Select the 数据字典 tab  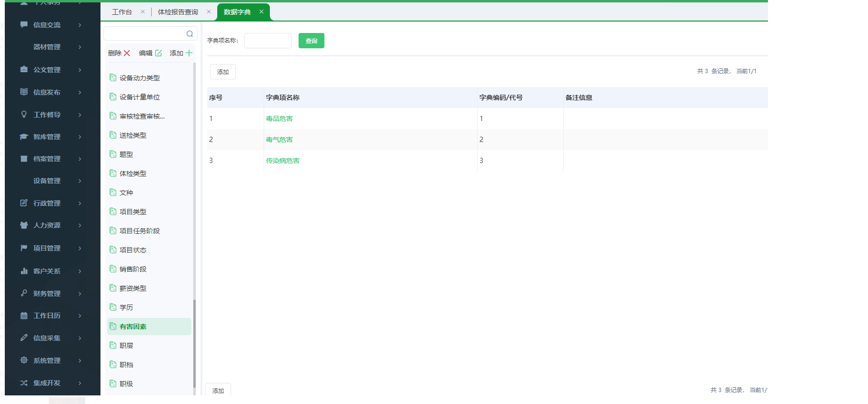[237, 12]
